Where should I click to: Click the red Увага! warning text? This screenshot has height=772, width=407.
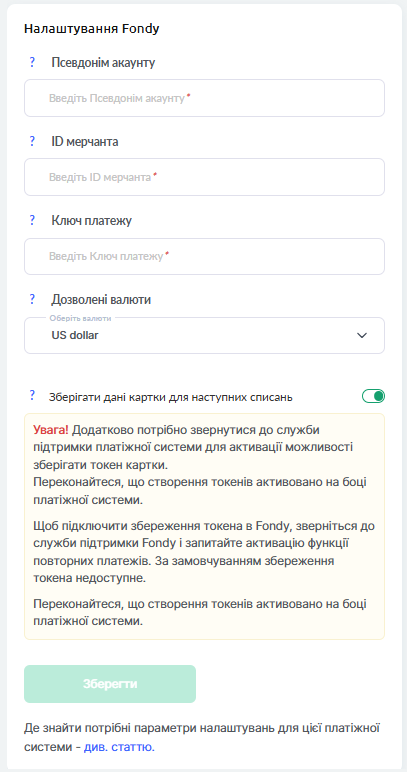[x=51, y=430]
